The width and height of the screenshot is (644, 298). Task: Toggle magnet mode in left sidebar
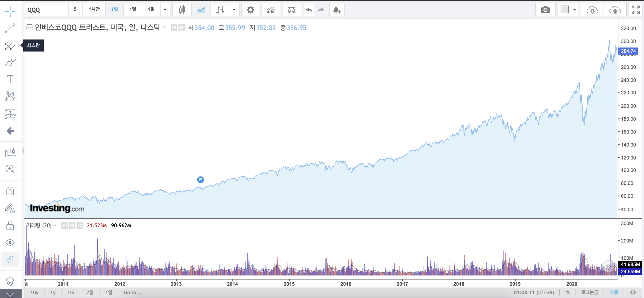(10, 191)
